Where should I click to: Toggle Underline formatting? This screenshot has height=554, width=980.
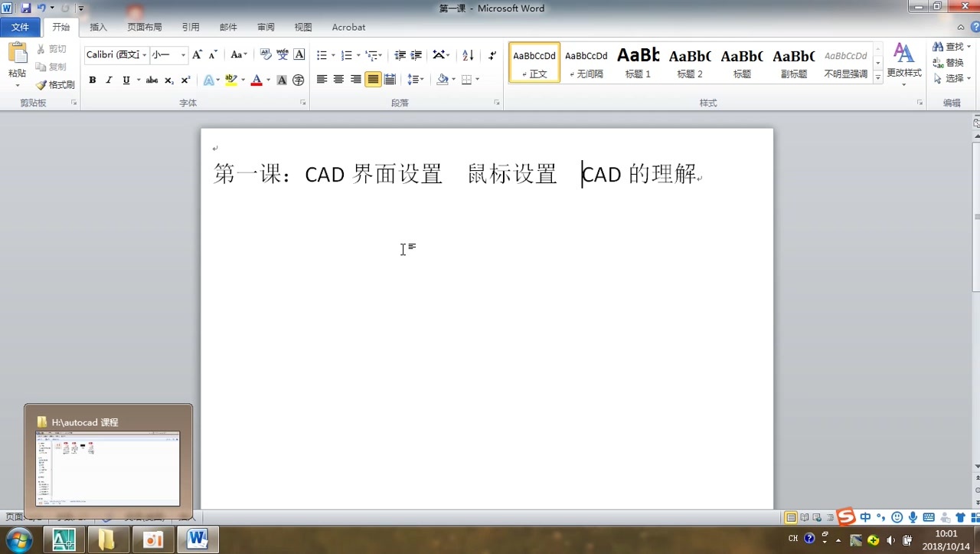point(126,80)
